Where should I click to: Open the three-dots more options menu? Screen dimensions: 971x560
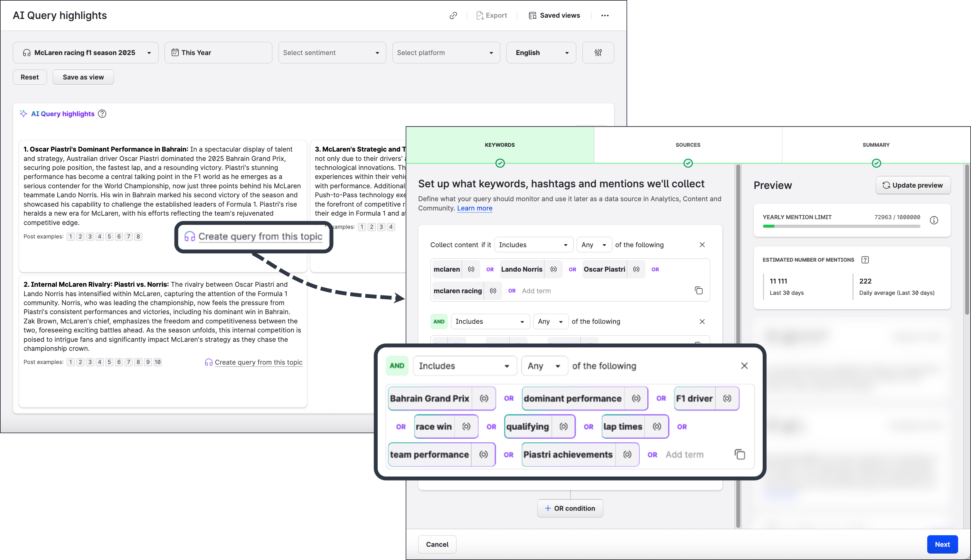(605, 15)
